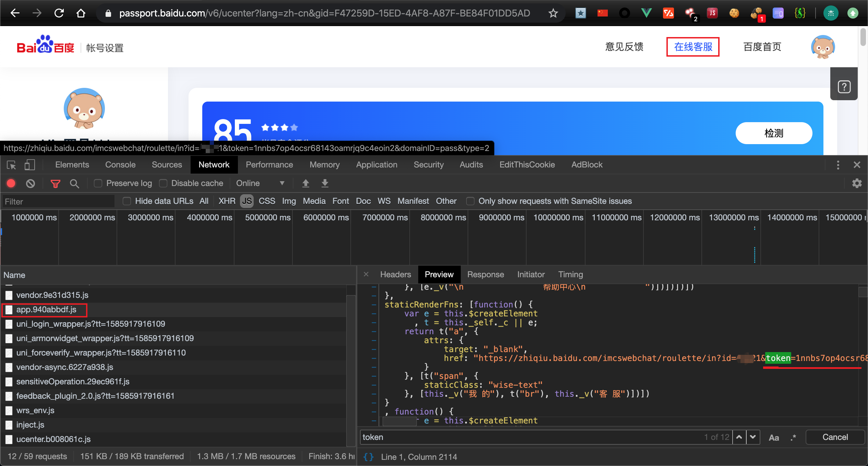Cancel the search in Preview pane
This screenshot has height=466, width=868.
(835, 437)
